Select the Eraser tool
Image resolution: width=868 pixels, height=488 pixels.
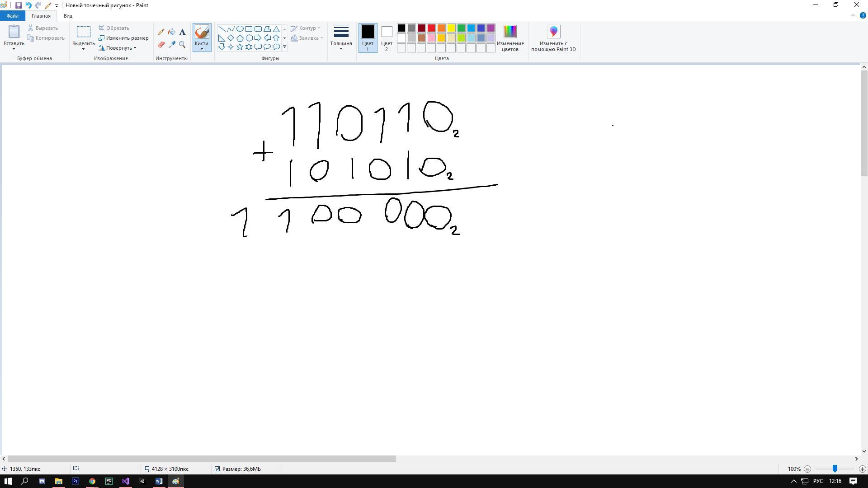point(161,45)
